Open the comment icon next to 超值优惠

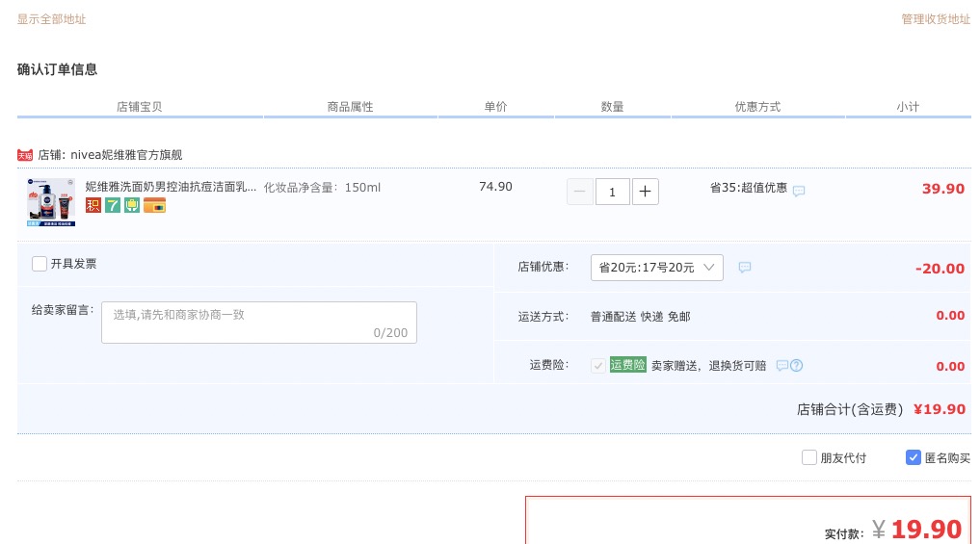coord(799,191)
